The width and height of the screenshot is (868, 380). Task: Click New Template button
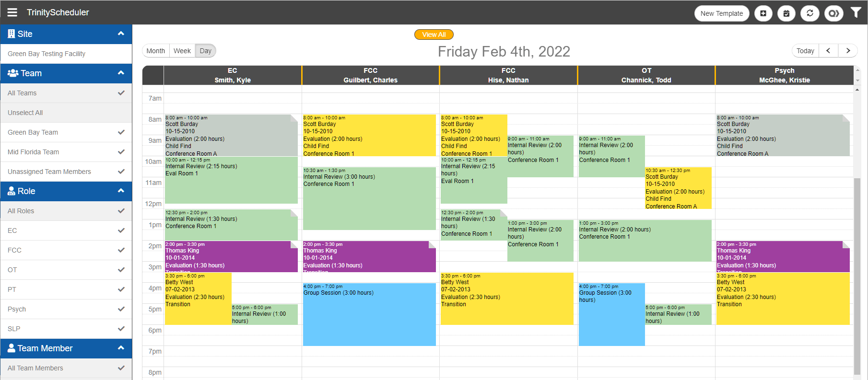(722, 13)
